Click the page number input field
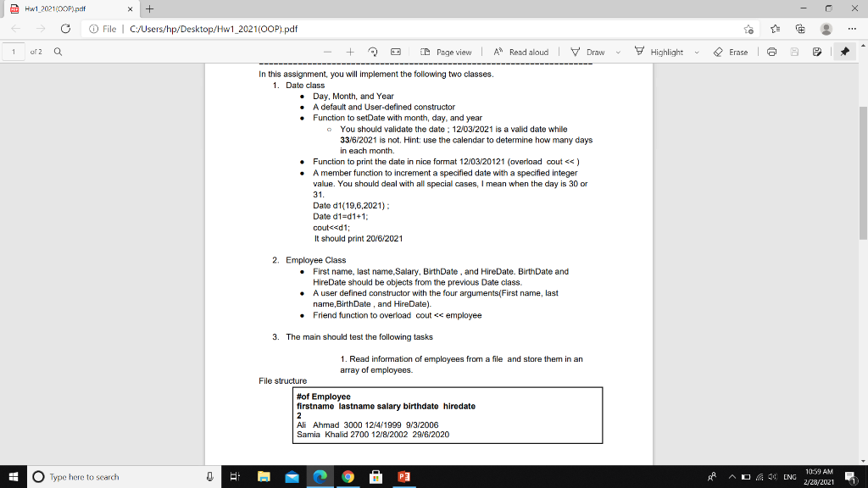 pos(13,51)
